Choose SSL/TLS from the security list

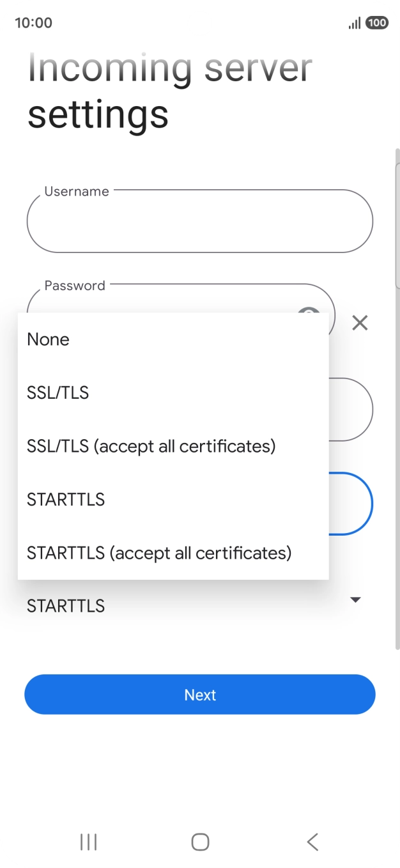(x=58, y=392)
